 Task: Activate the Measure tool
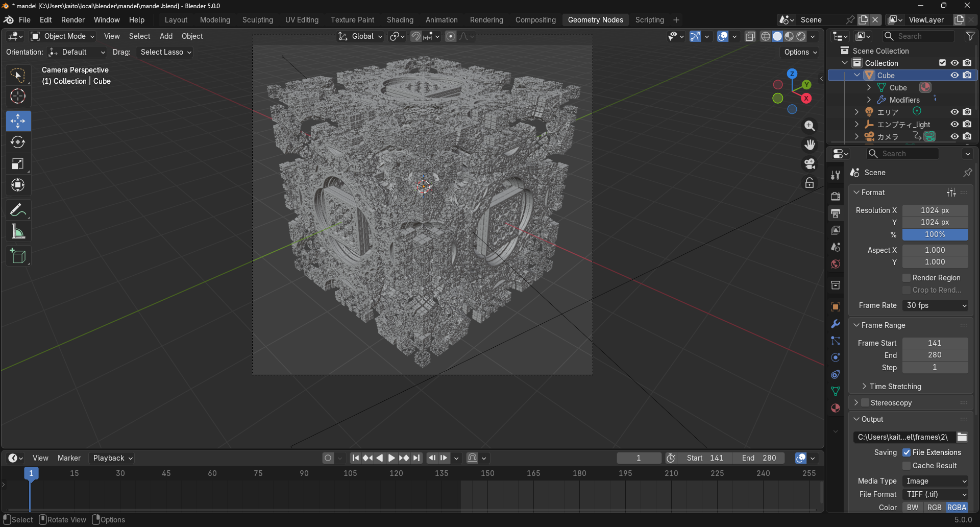pos(18,232)
